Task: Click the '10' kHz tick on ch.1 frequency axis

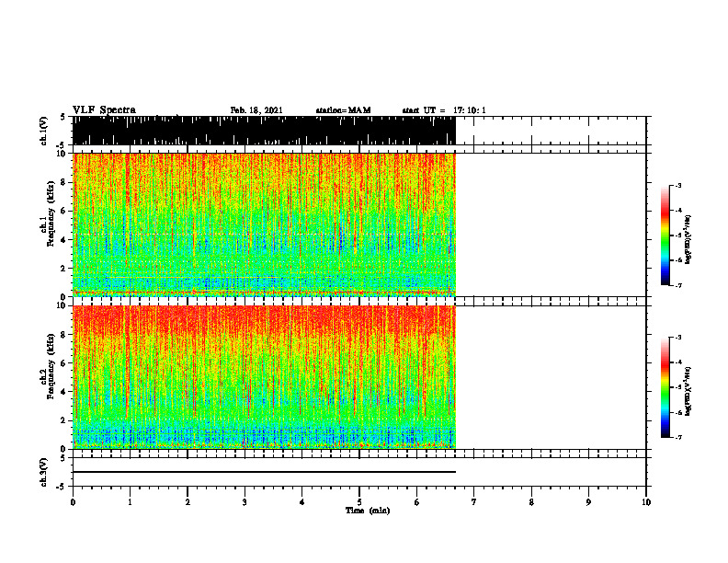Action: coord(62,154)
